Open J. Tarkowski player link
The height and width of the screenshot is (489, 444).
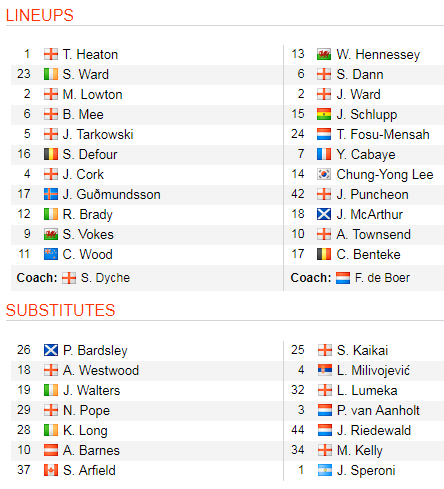point(98,134)
